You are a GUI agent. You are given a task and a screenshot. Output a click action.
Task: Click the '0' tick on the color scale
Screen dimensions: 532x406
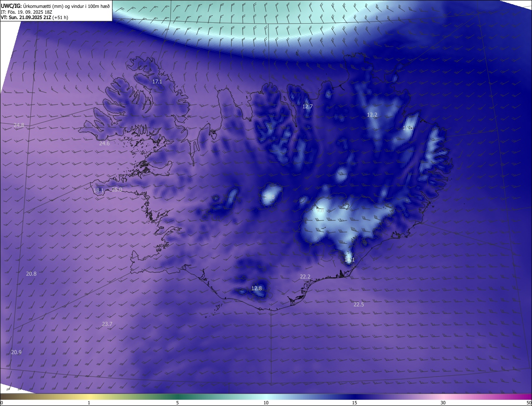(x=2, y=403)
